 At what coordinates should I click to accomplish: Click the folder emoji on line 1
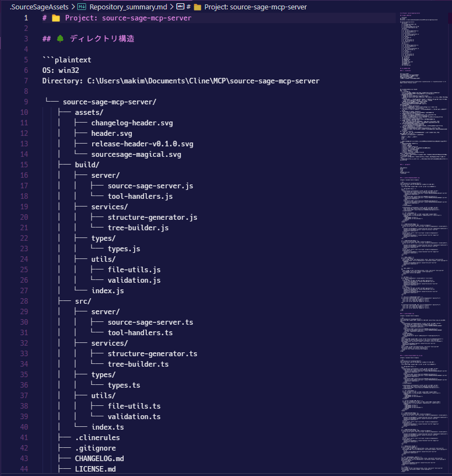pos(56,18)
